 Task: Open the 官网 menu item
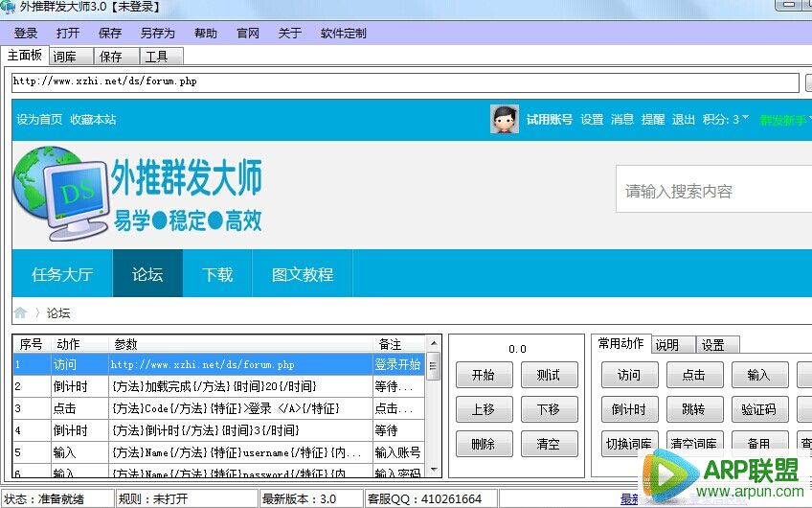248,34
